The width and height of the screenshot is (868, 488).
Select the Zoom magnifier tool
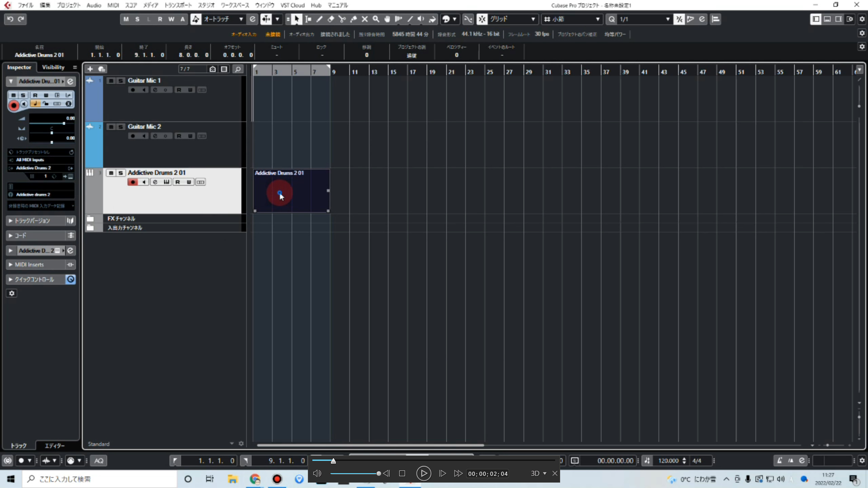(x=376, y=19)
